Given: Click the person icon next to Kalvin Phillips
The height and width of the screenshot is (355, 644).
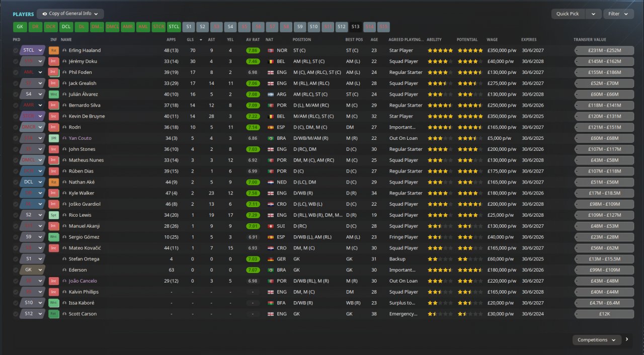Looking at the screenshot, I should 64,292.
